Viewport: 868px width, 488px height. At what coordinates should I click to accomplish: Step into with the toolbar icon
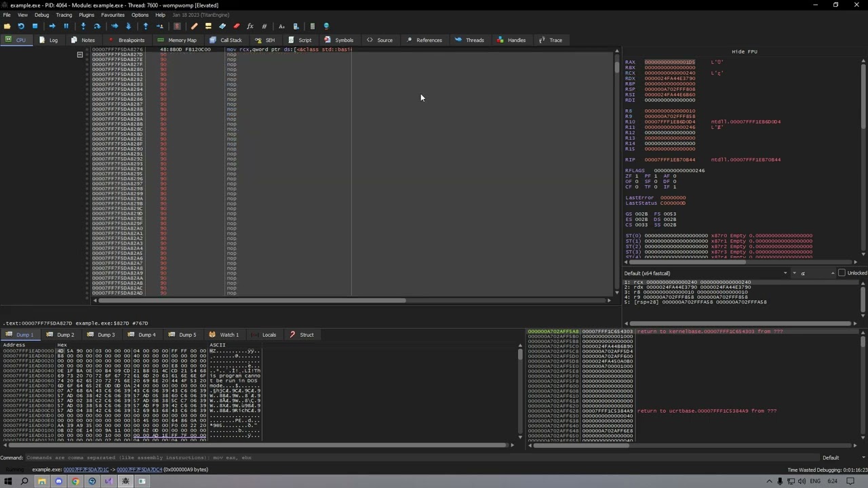point(83,26)
